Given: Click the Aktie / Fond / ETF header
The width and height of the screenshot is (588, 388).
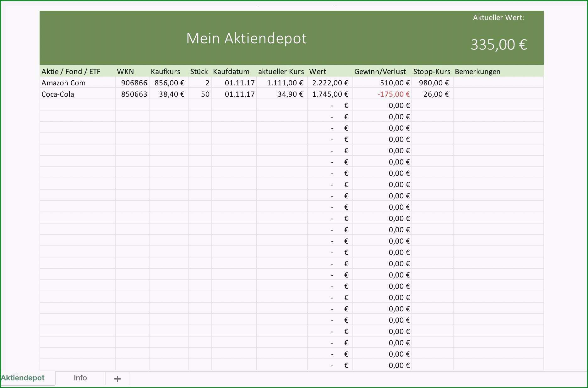Looking at the screenshot, I should (77, 71).
